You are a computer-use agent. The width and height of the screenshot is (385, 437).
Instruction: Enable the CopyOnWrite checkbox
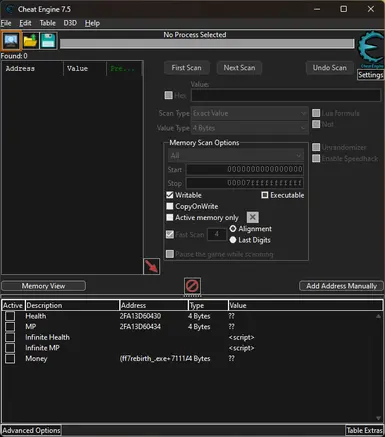pyautogui.click(x=170, y=206)
